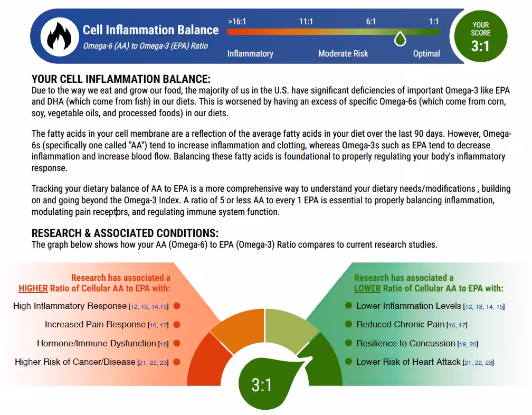The width and height of the screenshot is (532, 415).
Task: Click the flame icon in the header
Action: [x=58, y=36]
